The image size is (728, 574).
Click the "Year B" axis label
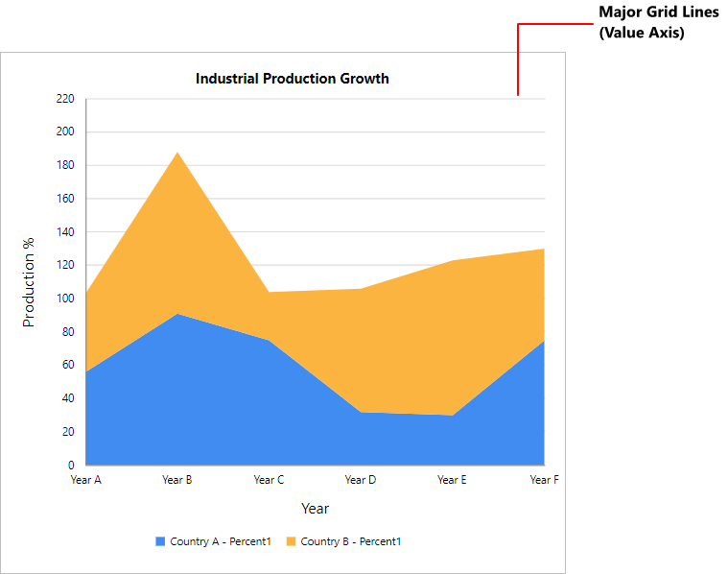tap(177, 480)
